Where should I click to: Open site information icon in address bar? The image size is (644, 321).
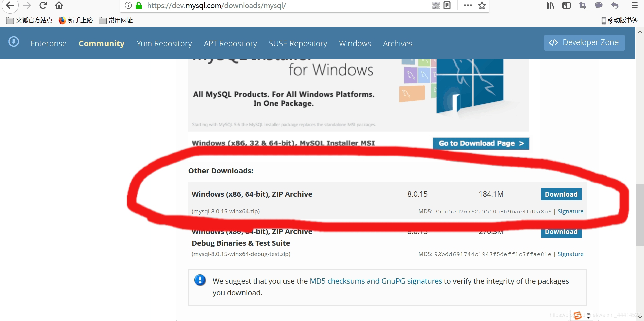[x=128, y=5]
